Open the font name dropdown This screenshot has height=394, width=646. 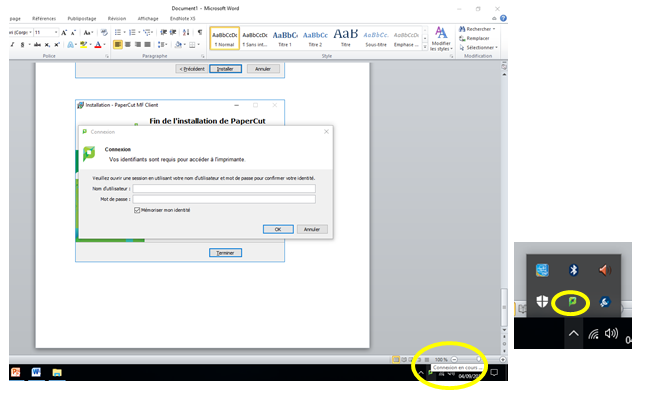30,33
